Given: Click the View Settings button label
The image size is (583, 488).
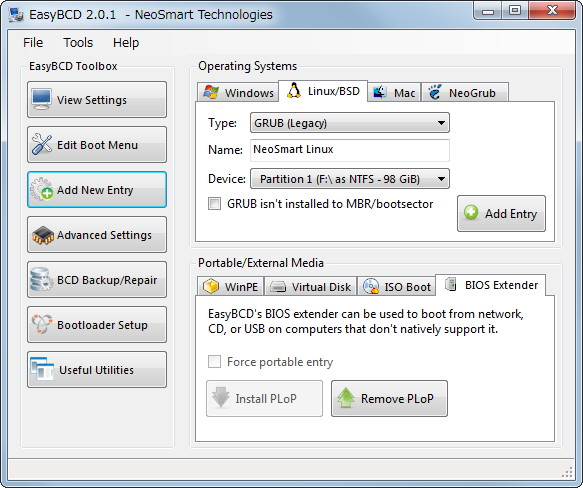Looking at the screenshot, I should click(92, 100).
